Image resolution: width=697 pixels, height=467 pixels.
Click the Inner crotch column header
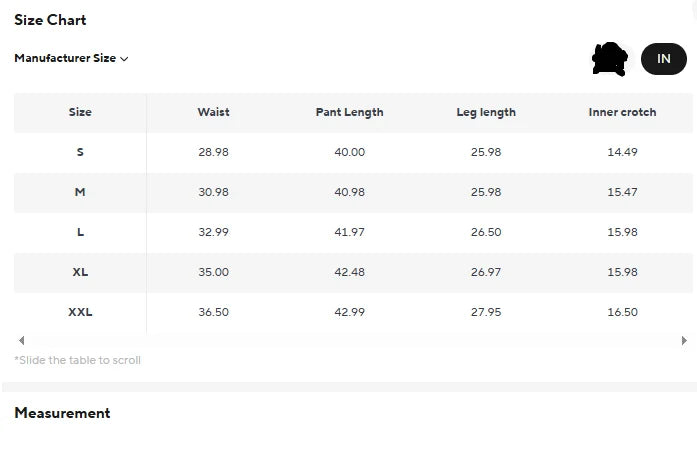pos(622,112)
